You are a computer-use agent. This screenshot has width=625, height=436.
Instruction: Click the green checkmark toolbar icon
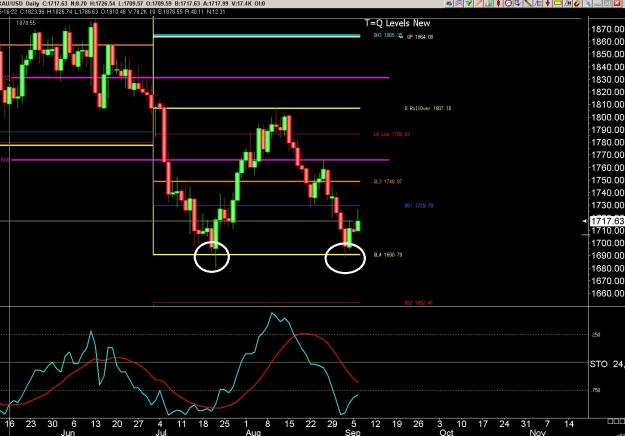point(468,3)
